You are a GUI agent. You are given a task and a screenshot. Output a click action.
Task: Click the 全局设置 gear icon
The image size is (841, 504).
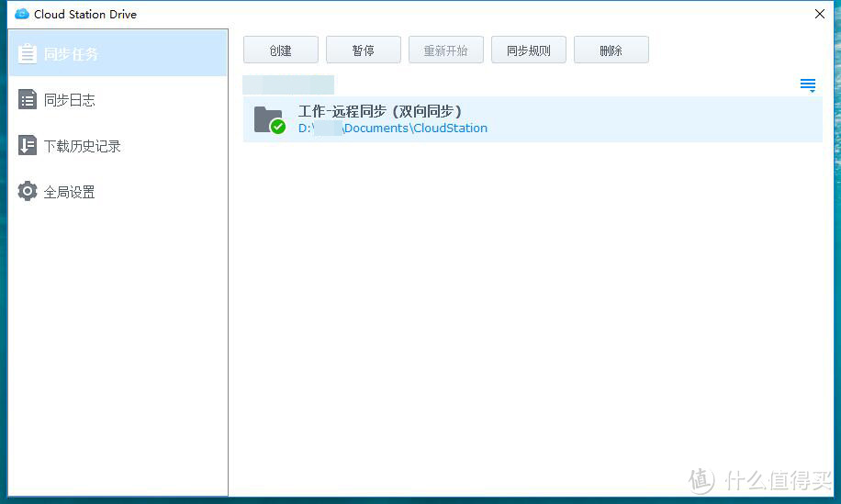click(x=28, y=192)
